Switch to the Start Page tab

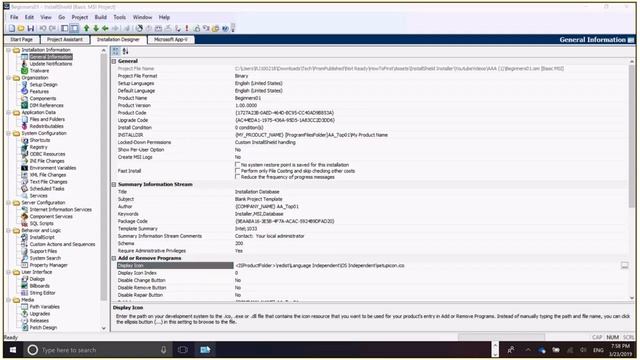22,40
